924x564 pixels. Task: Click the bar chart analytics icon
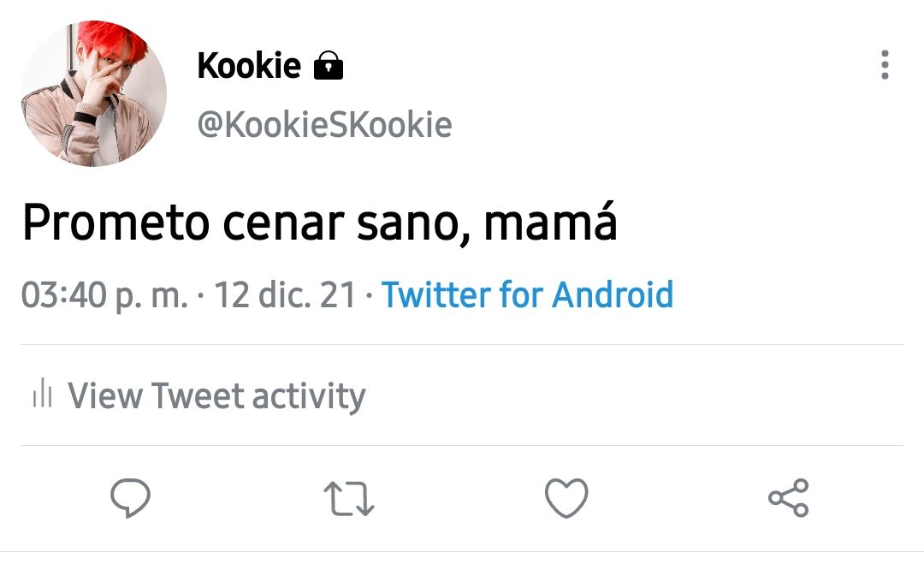coord(43,394)
